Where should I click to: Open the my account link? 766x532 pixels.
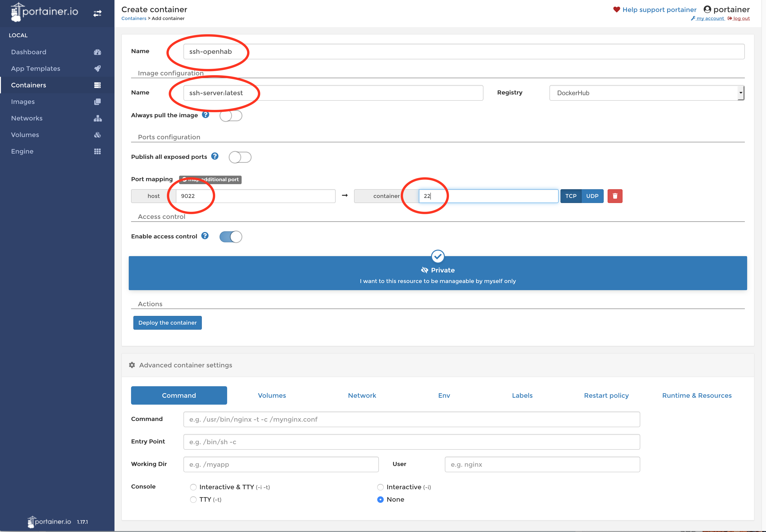pos(708,18)
